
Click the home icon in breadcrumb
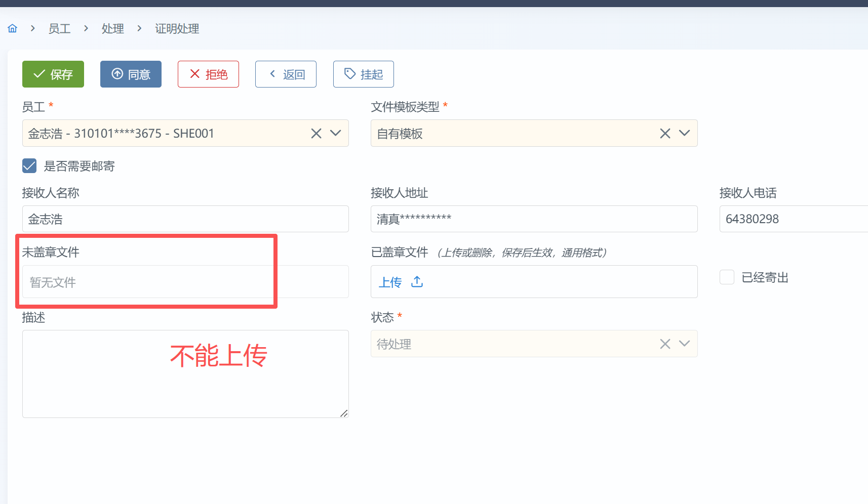[13, 28]
